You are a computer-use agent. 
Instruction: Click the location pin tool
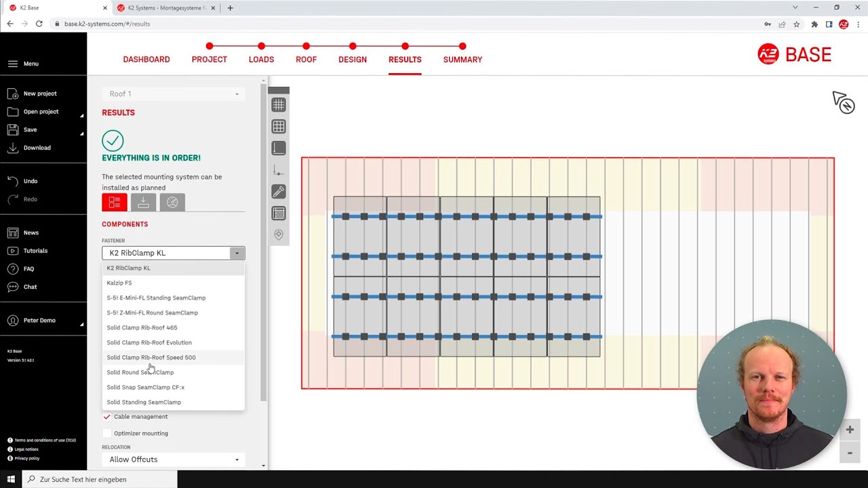279,235
